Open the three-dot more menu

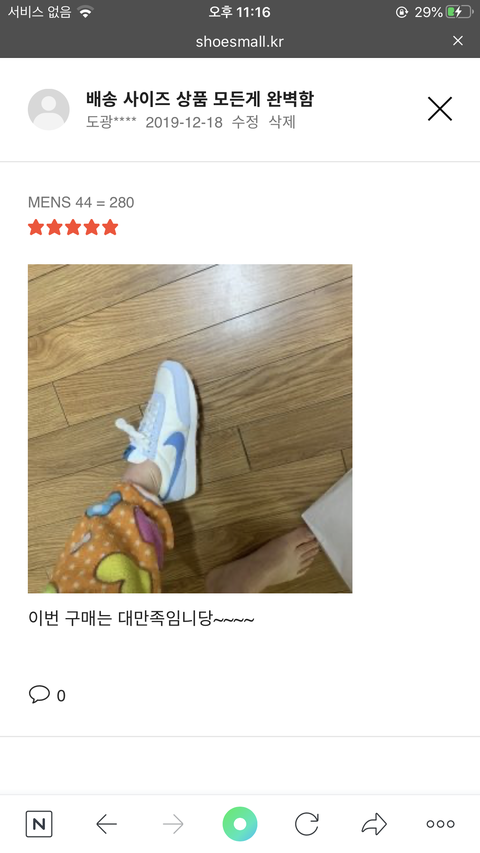coord(440,824)
